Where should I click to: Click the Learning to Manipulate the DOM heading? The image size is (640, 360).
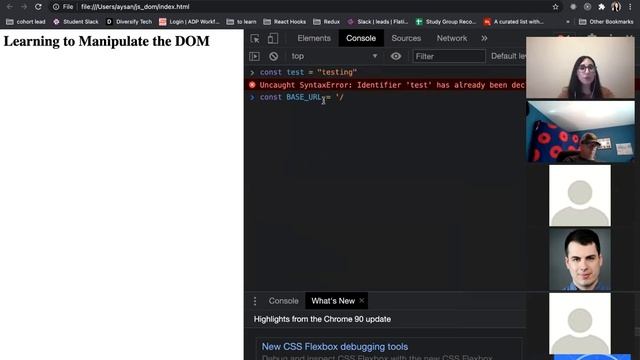click(107, 41)
